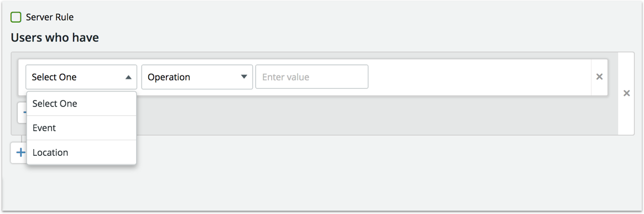Click the empty white area of the condition row
Viewport: 644px width, 214px height.
click(479, 77)
